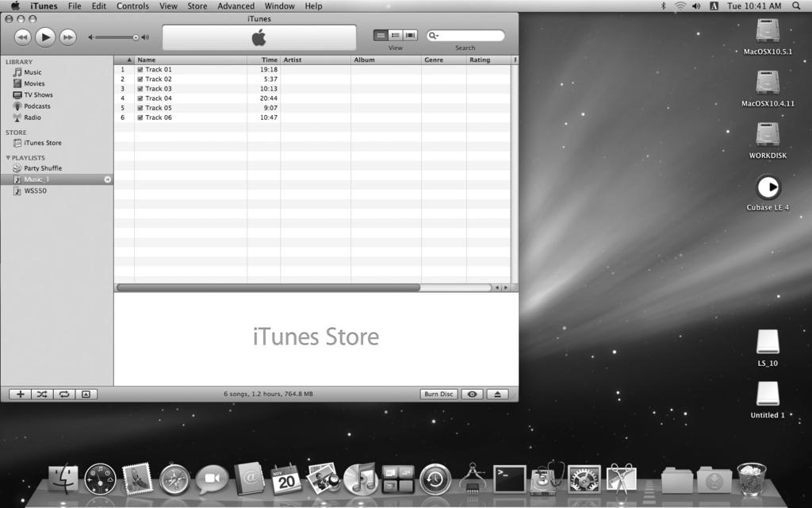Uncheck the Track 03 checkbox
Image resolution: width=812 pixels, height=508 pixels.
(x=140, y=89)
